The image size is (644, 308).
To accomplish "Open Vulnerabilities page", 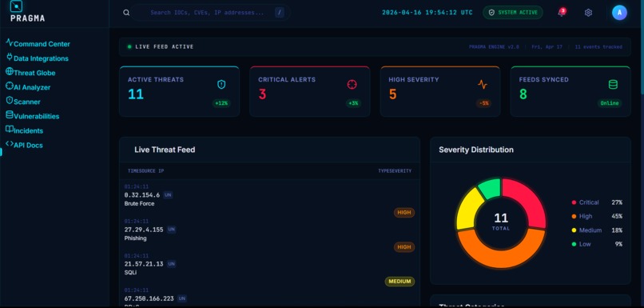I will click(x=36, y=116).
